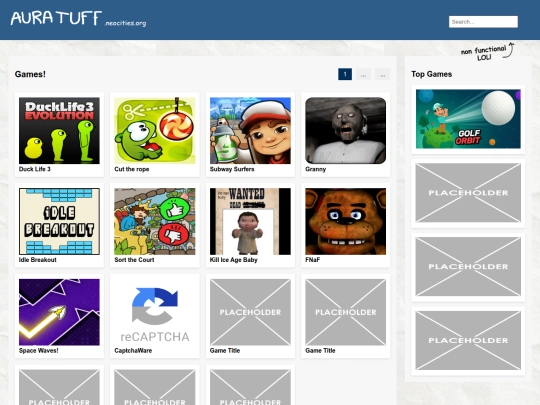Click the "Duck Life 3" title text
The image size is (540, 405).
tap(34, 169)
